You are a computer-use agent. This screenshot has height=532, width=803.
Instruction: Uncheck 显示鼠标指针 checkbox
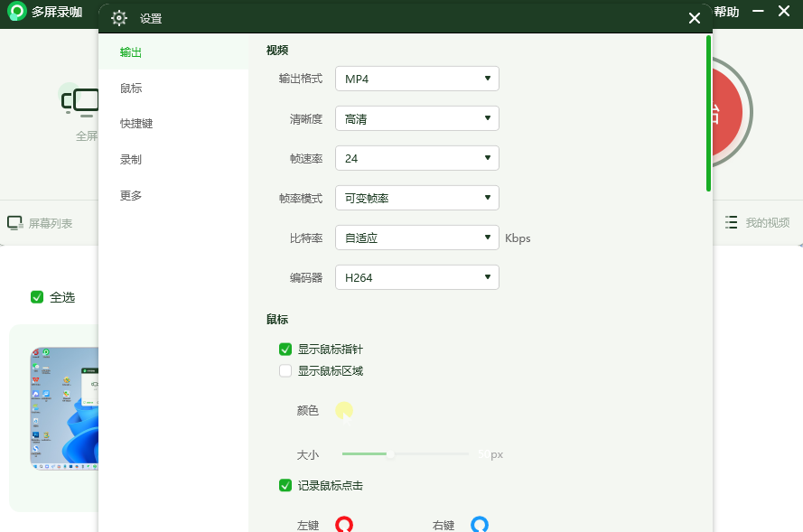click(285, 350)
